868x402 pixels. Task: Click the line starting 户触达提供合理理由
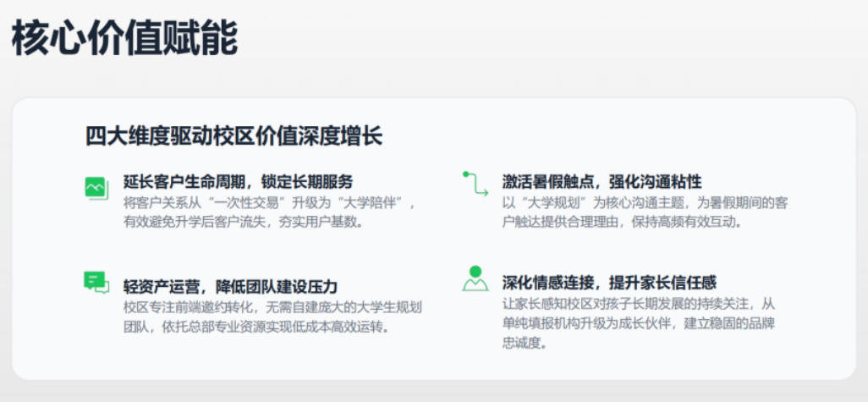622,222
